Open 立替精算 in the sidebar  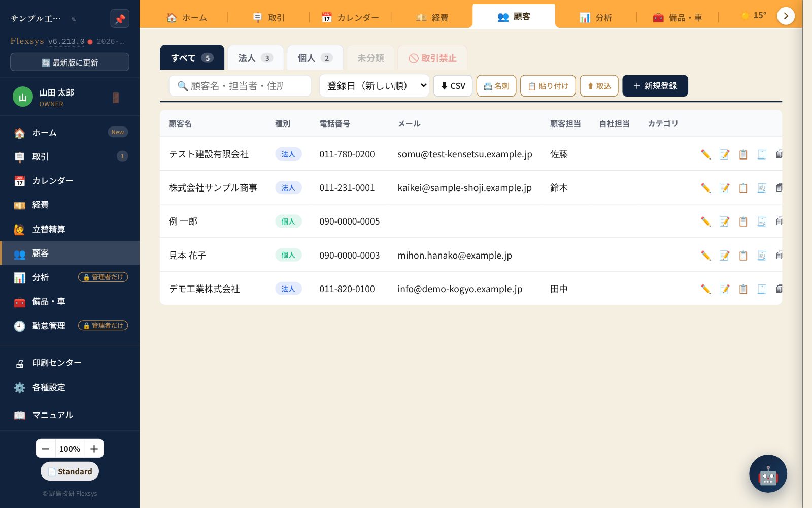pyautogui.click(x=70, y=229)
